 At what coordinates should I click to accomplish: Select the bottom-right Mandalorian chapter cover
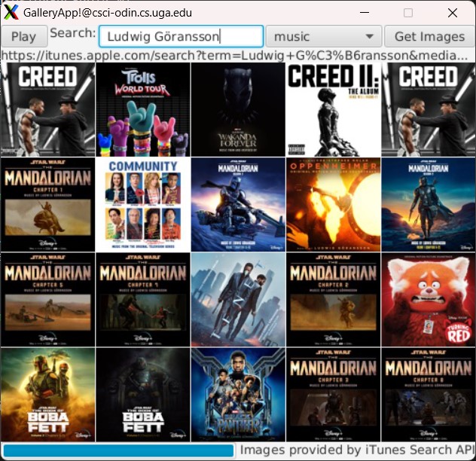[x=429, y=395]
